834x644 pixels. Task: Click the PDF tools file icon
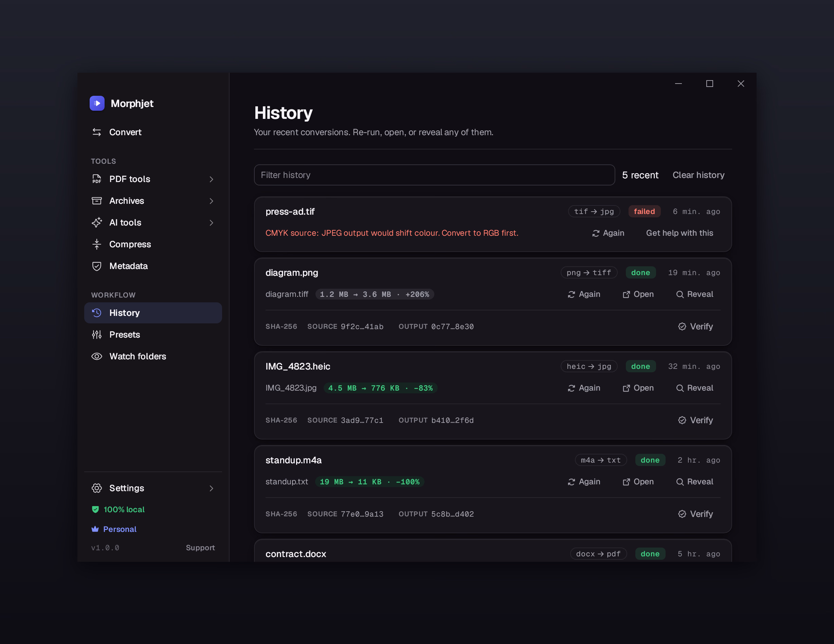tap(97, 179)
